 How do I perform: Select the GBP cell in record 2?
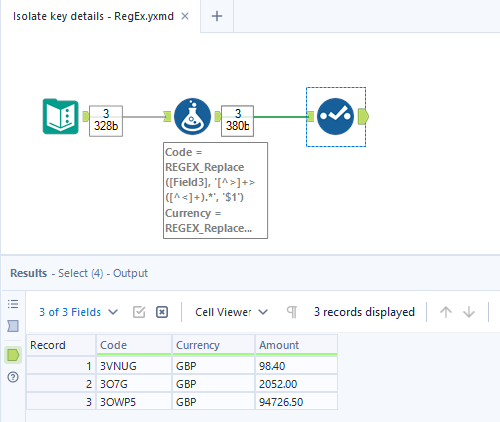(213, 384)
